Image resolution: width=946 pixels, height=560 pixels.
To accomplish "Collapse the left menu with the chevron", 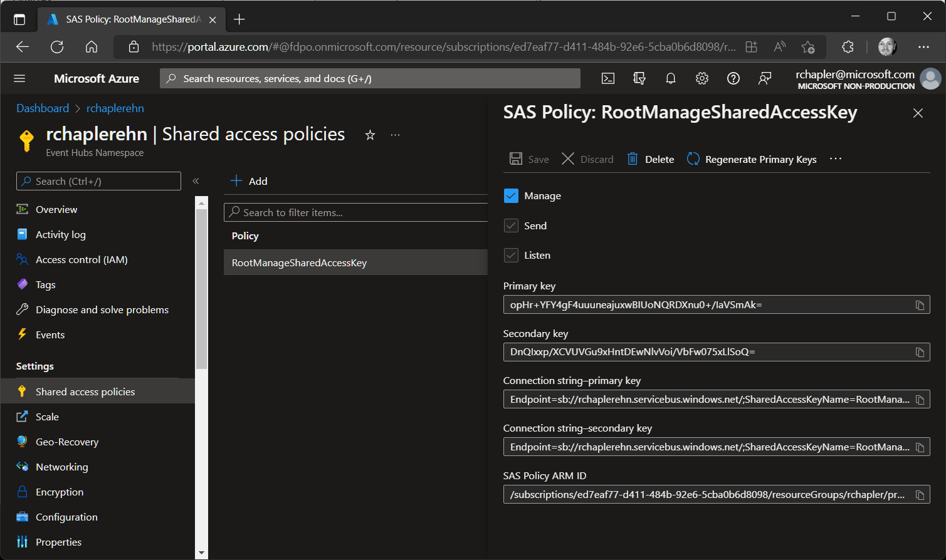I will [x=195, y=180].
